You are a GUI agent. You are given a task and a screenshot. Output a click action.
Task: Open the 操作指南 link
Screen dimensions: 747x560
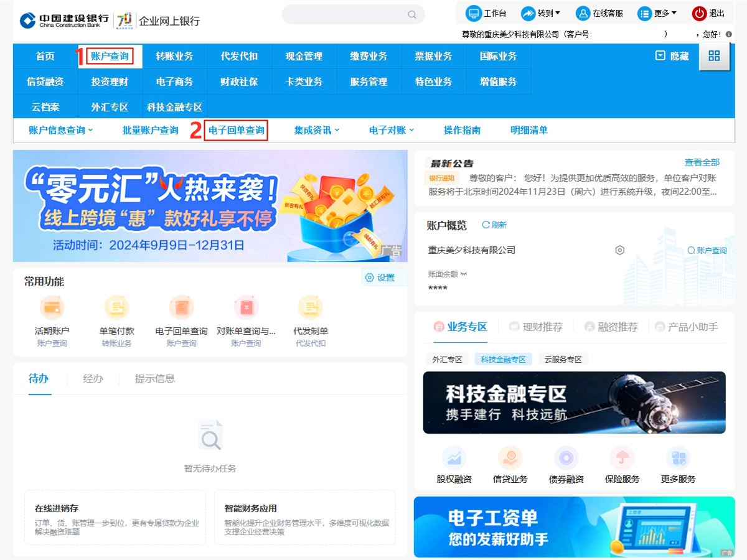(462, 130)
